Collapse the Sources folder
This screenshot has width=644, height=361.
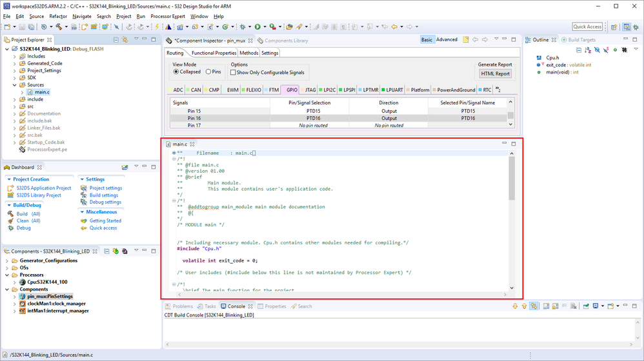15,85
